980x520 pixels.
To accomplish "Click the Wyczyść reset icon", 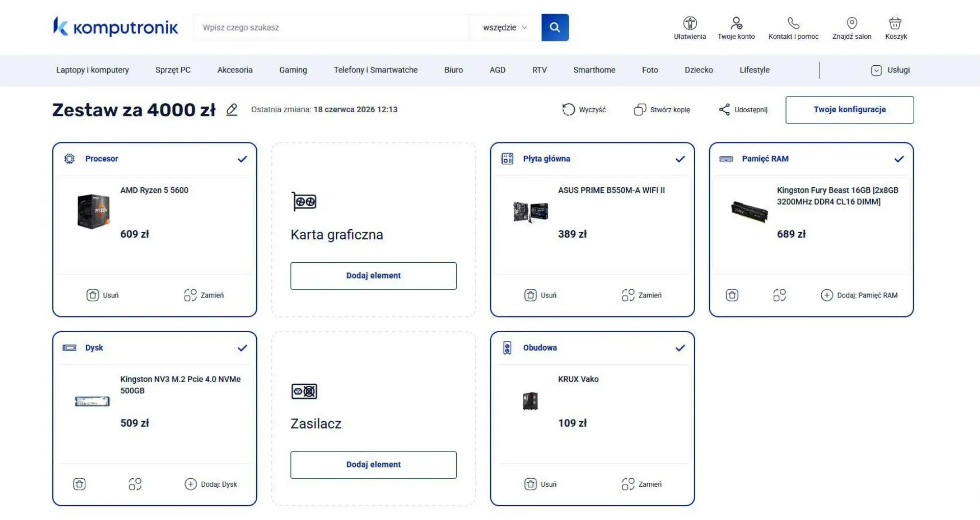I will (568, 110).
